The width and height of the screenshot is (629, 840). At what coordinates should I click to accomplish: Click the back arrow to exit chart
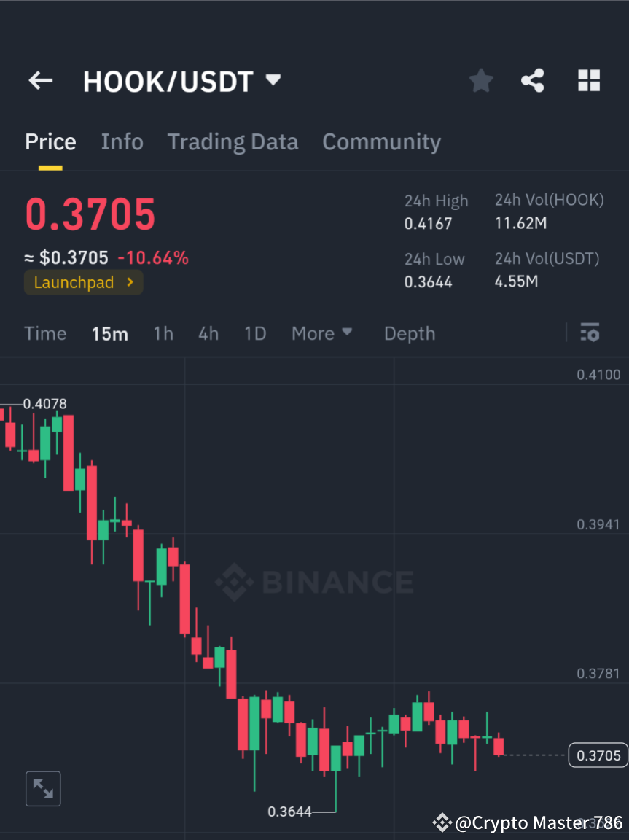pyautogui.click(x=40, y=80)
